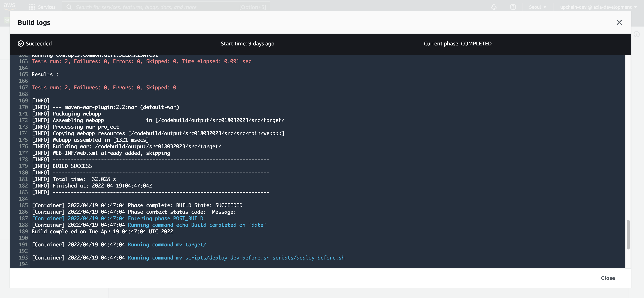Expand the Seoul region dropdown
This screenshot has width=644, height=298.
point(538,7)
